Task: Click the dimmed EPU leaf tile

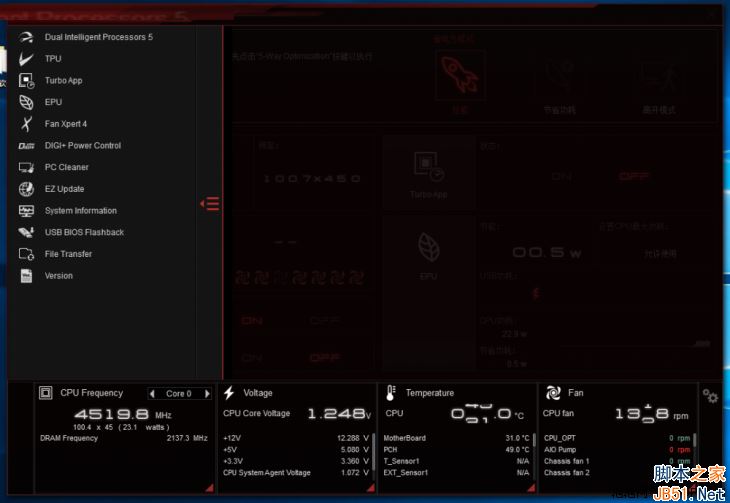Action: pos(428,255)
